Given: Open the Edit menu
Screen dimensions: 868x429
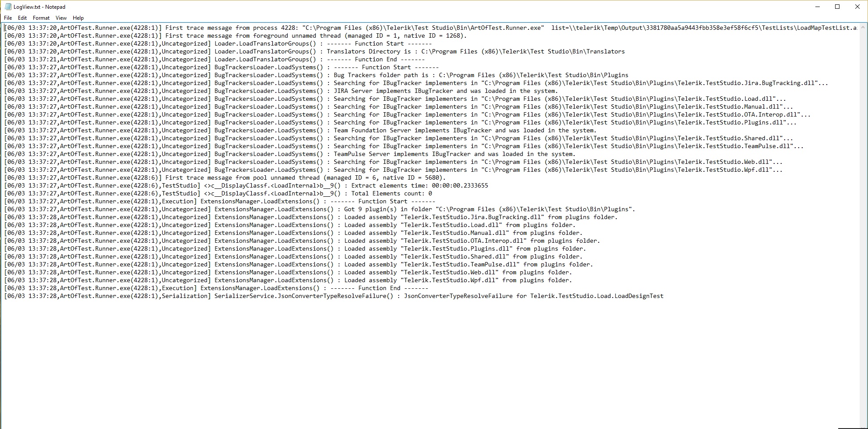Looking at the screenshot, I should (22, 18).
